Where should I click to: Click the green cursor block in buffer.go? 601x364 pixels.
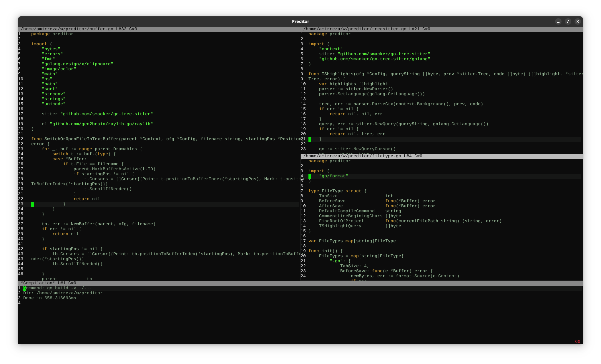coord(32,204)
